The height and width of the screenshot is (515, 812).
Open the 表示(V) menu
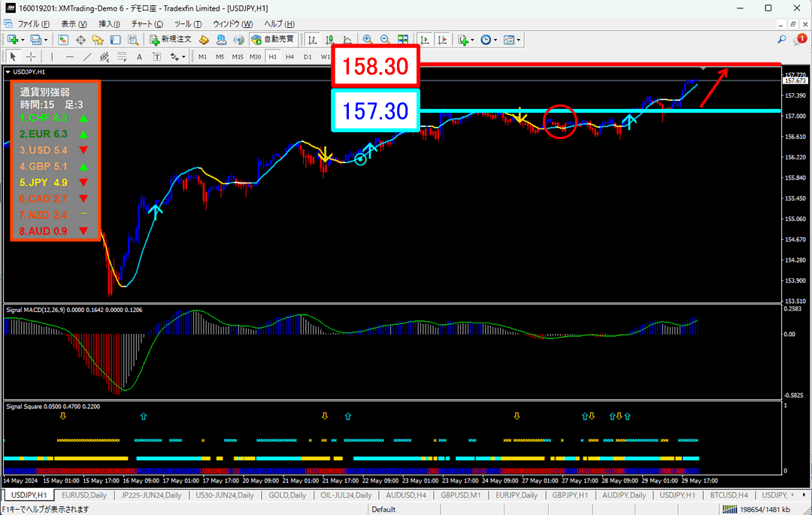pyautogui.click(x=74, y=24)
